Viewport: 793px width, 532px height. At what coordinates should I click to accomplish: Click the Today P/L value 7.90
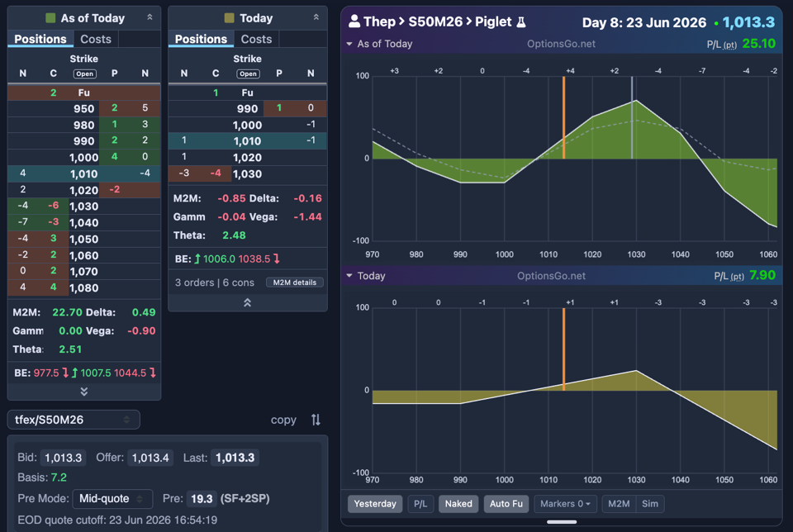point(762,275)
